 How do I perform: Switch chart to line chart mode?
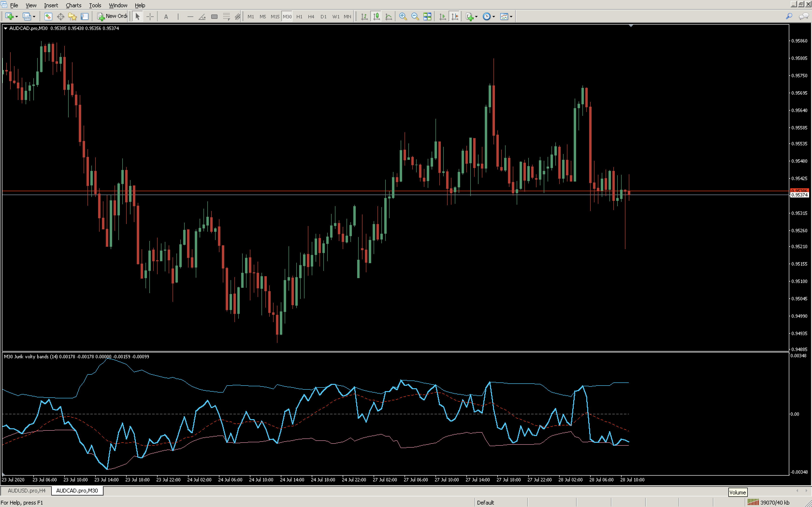click(x=389, y=16)
